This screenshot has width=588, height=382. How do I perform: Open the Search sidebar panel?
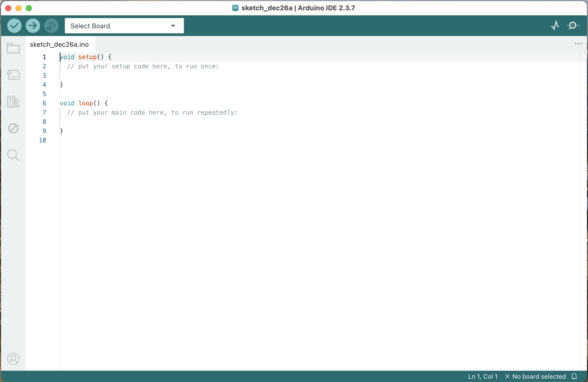point(13,155)
